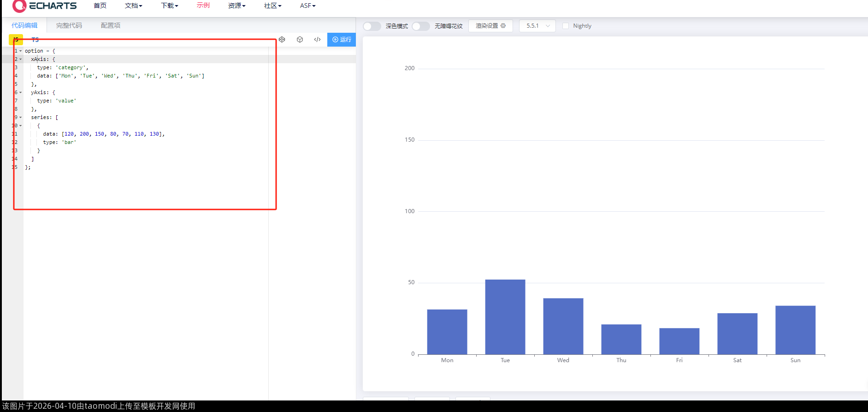Image resolution: width=868 pixels, height=412 pixels.
Task: Click the code format brackets icon
Action: pos(317,40)
